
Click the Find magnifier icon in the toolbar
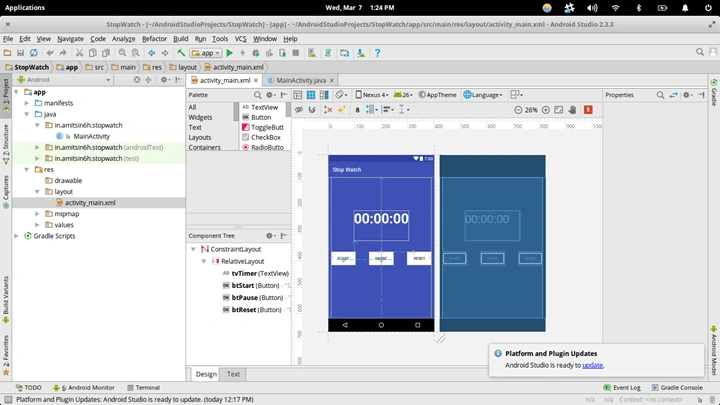coord(122,53)
